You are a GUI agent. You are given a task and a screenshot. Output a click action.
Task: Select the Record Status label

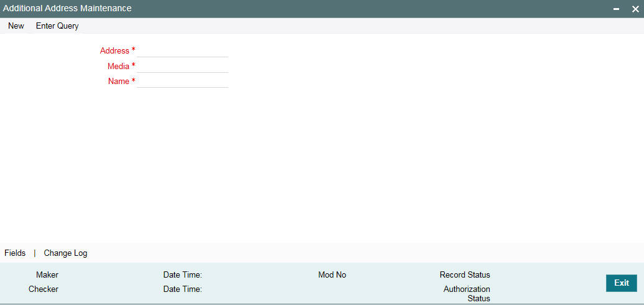coord(465,275)
